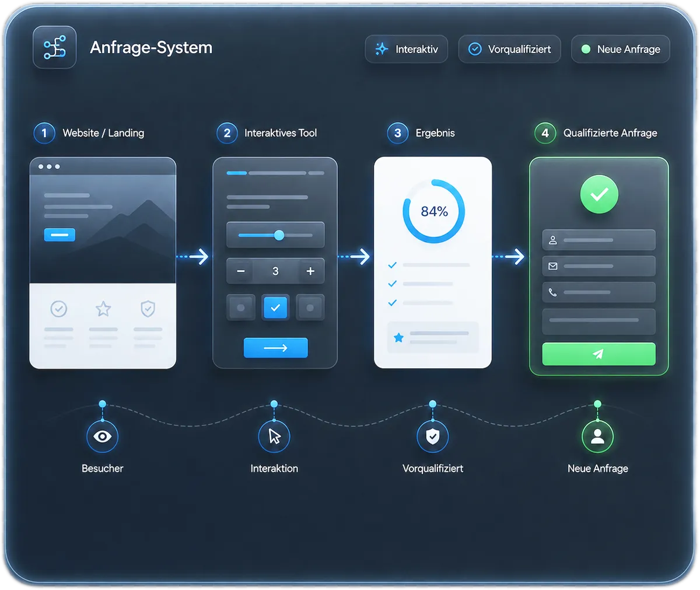700x590 pixels.
Task: Click the Neue Anfrage status badge
Action: [x=621, y=49]
